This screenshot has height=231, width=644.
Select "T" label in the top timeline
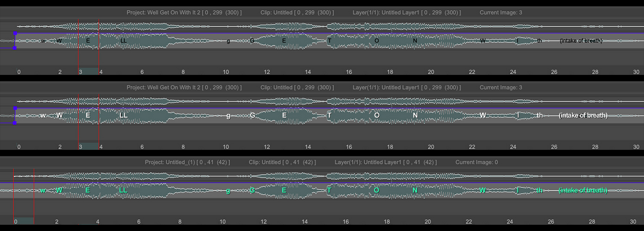pyautogui.click(x=329, y=41)
